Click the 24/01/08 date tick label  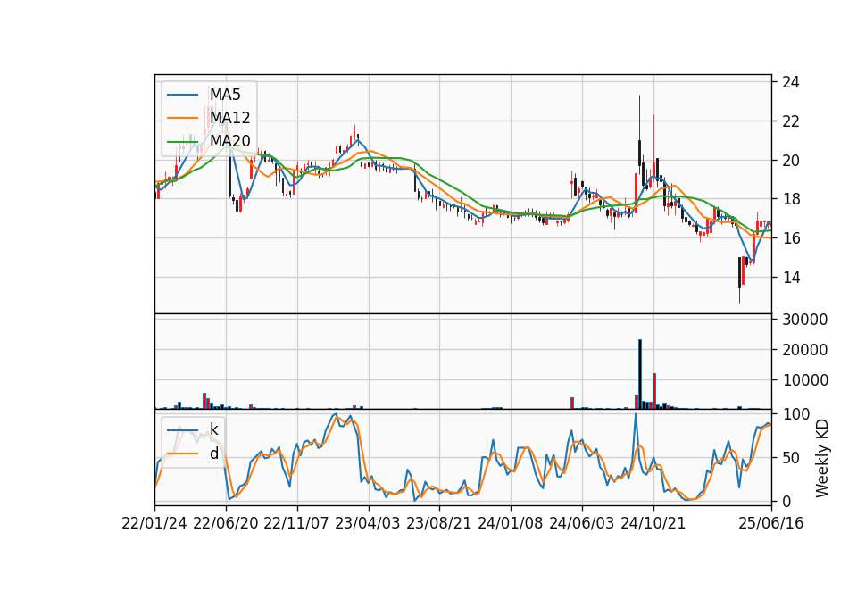[x=511, y=523]
